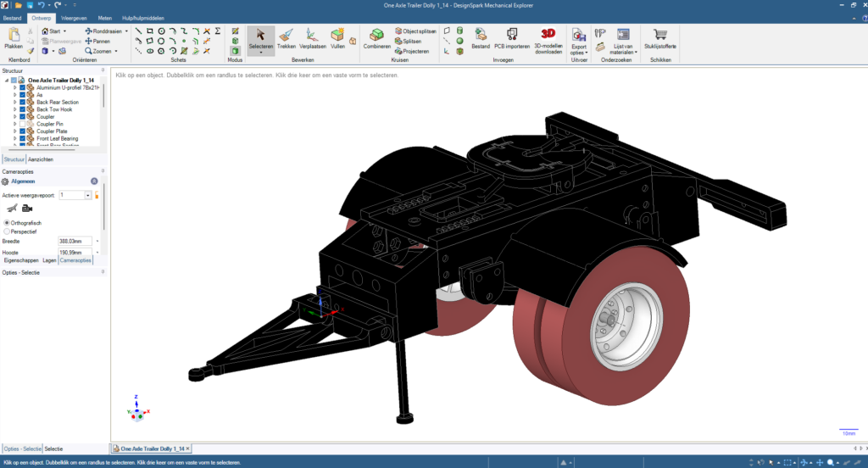Screen dimensions: 868x468
Task: Uncheck Back Rear Section checkbox
Action: coord(23,102)
